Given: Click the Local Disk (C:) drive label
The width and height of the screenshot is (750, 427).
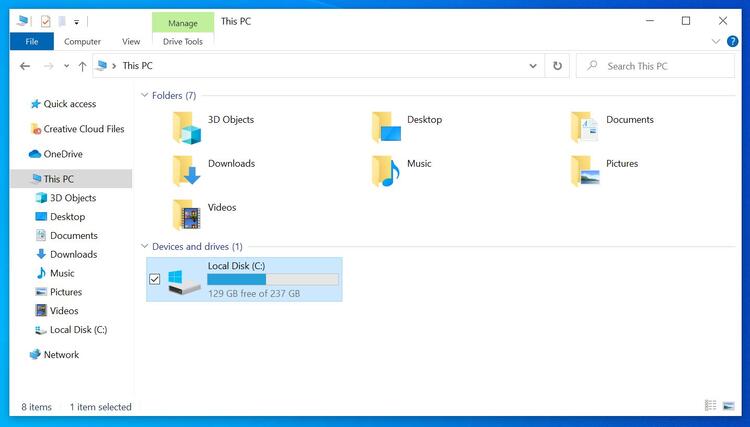Looking at the screenshot, I should point(236,266).
